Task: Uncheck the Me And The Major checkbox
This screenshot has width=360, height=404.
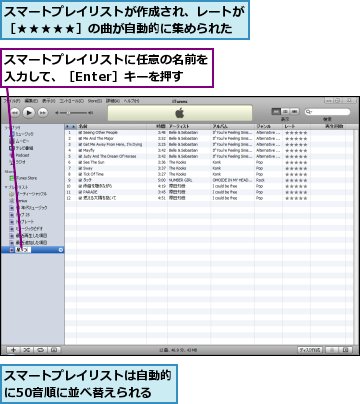Action: point(80,138)
